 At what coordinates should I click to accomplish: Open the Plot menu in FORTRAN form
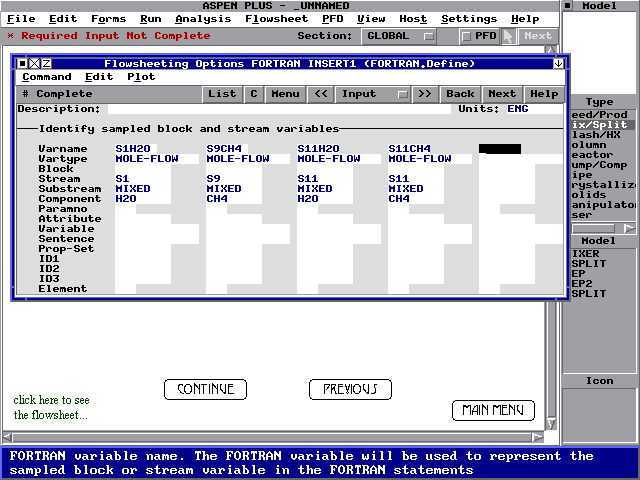(141, 77)
